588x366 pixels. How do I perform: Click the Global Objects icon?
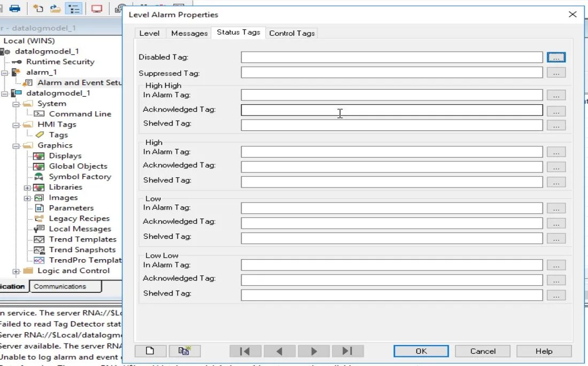39,166
